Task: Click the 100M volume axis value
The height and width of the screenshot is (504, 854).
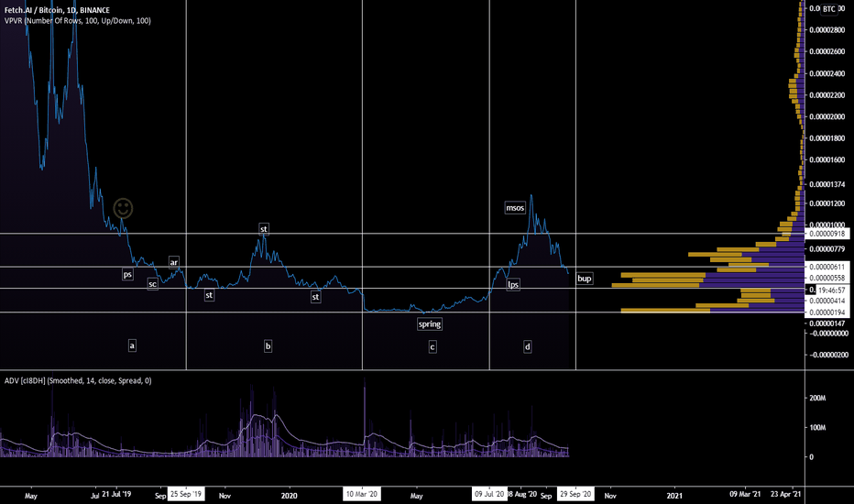Action: [817, 428]
